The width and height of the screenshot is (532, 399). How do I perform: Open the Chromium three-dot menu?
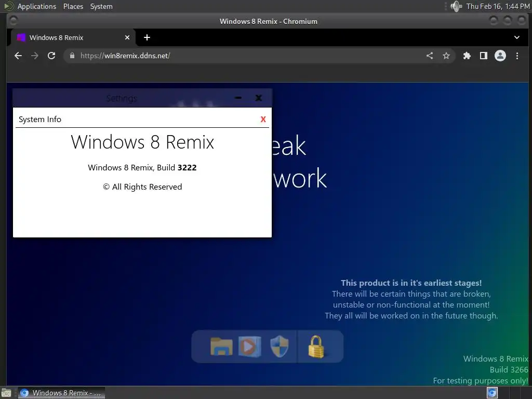coord(517,56)
